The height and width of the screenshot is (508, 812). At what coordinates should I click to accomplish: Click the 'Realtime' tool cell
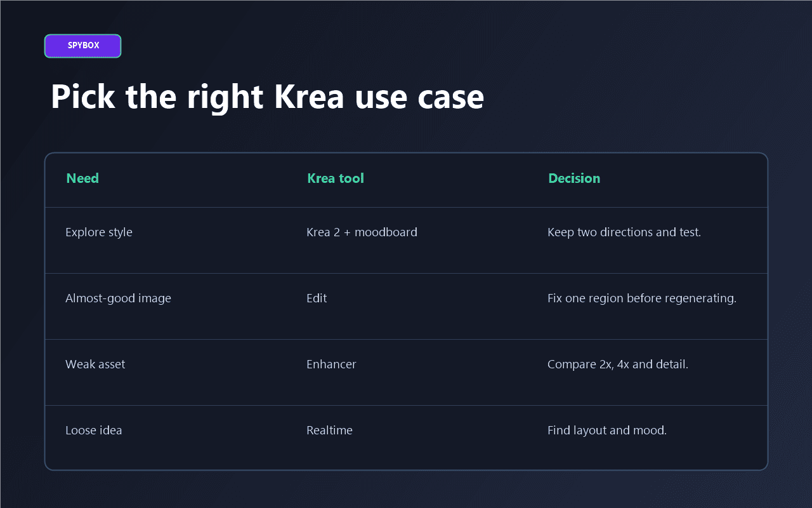[x=329, y=431]
